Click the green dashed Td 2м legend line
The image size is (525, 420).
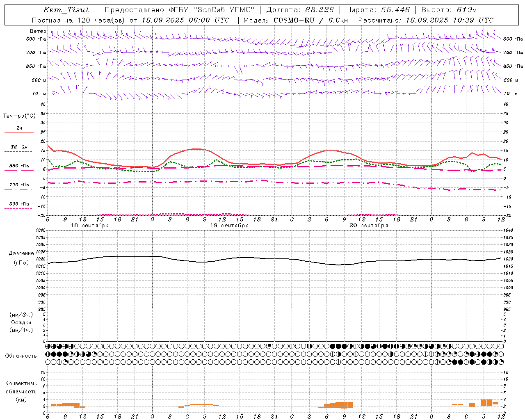click(18, 152)
